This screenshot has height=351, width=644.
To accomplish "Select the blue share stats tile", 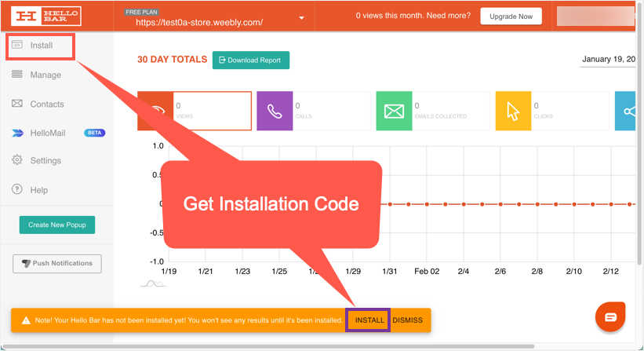I will pyautogui.click(x=627, y=111).
